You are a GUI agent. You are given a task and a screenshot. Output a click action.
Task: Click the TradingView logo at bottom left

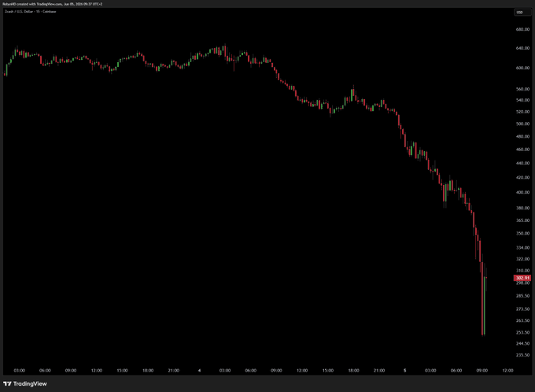point(25,384)
